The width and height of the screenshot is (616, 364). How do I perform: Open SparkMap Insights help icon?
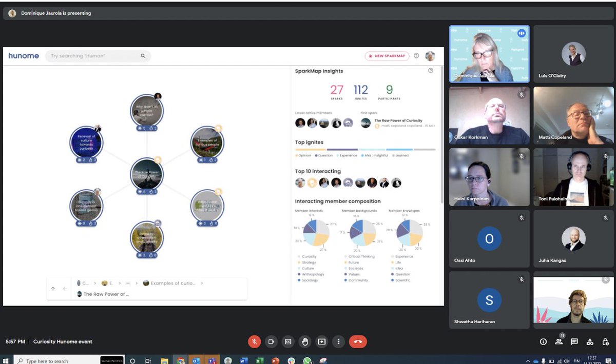431,71
